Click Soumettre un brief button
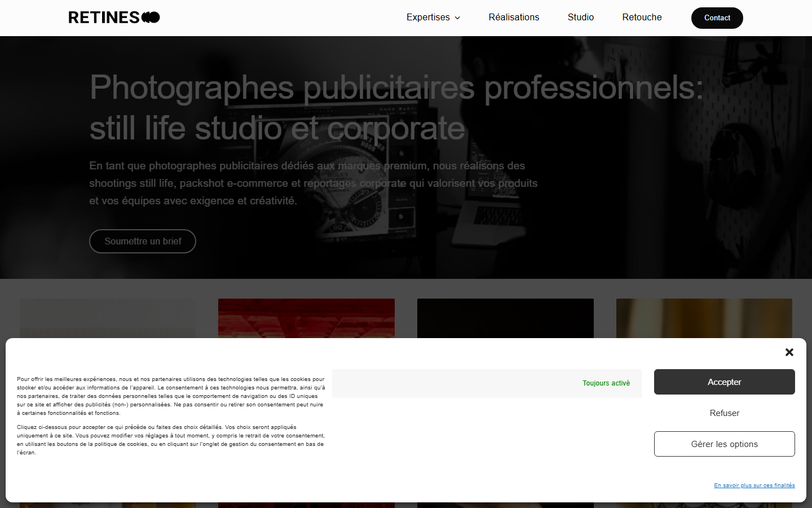This screenshot has width=812, height=508. (143, 242)
